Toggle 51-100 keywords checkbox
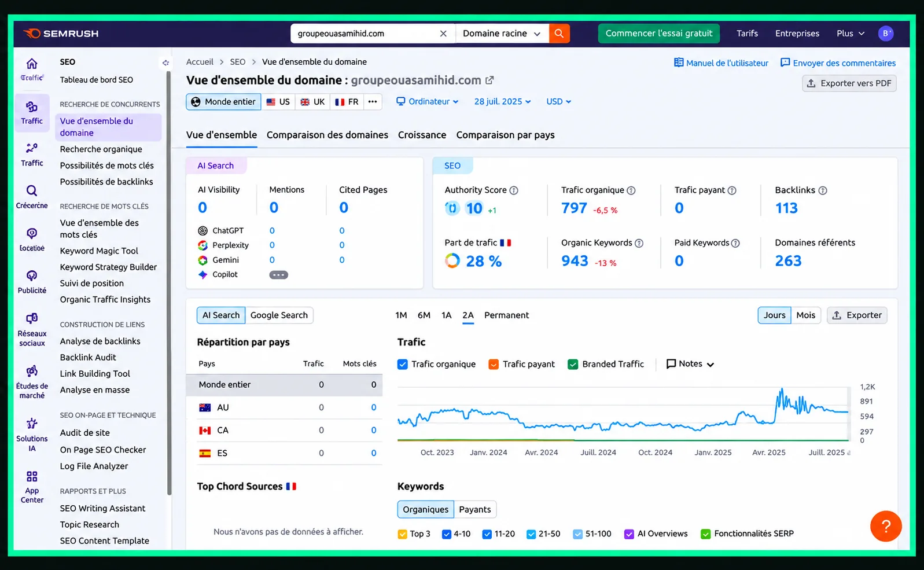The image size is (924, 570). (x=577, y=534)
